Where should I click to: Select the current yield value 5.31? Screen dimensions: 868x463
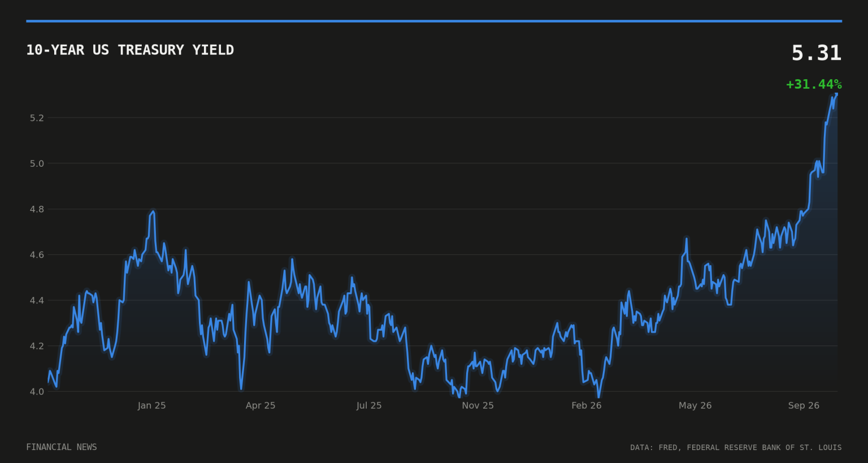816,53
